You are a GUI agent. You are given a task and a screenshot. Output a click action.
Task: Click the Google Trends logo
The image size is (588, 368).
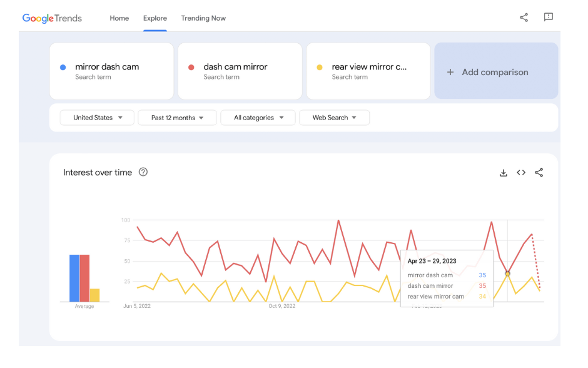(x=52, y=18)
